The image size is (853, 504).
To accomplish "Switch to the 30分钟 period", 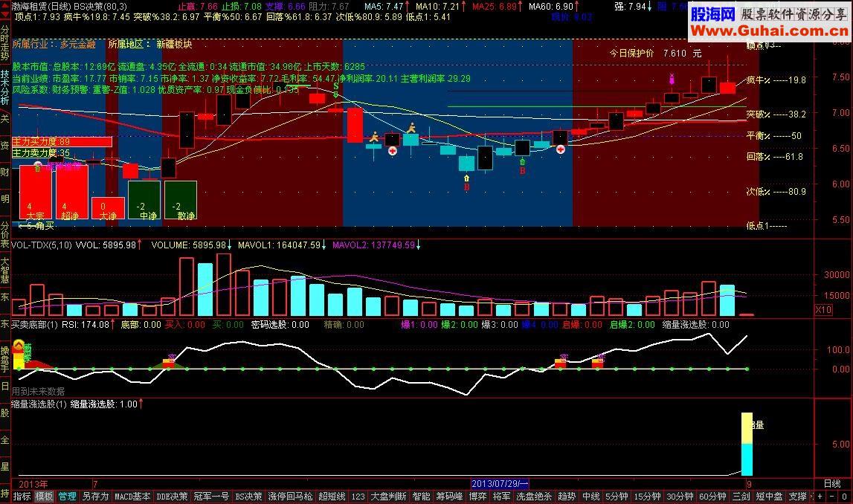I will 680,497.
